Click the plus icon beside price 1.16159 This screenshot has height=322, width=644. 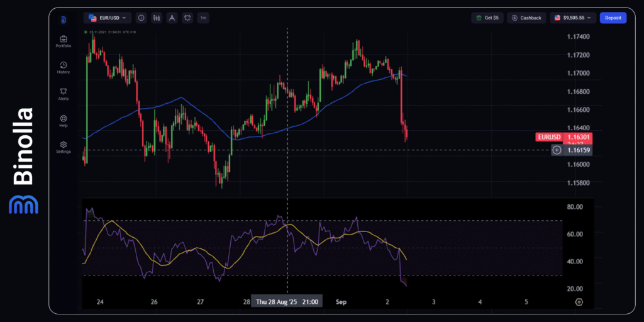point(557,150)
